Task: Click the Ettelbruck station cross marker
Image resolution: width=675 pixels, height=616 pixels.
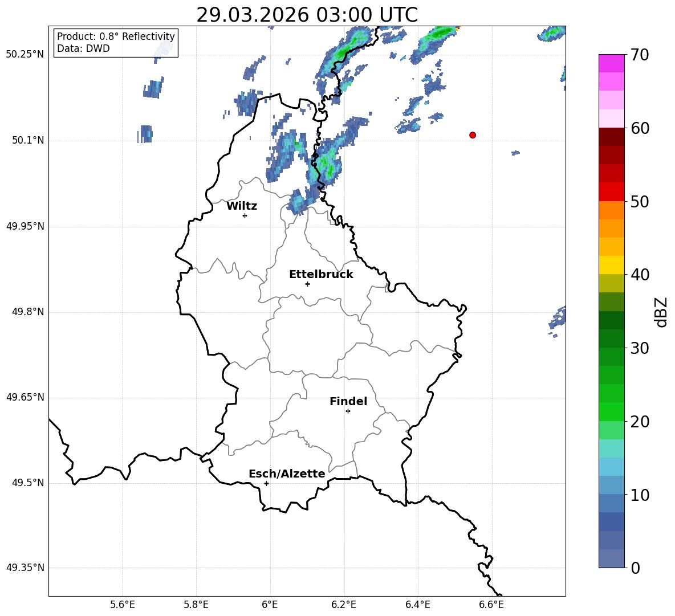Action: tap(307, 284)
